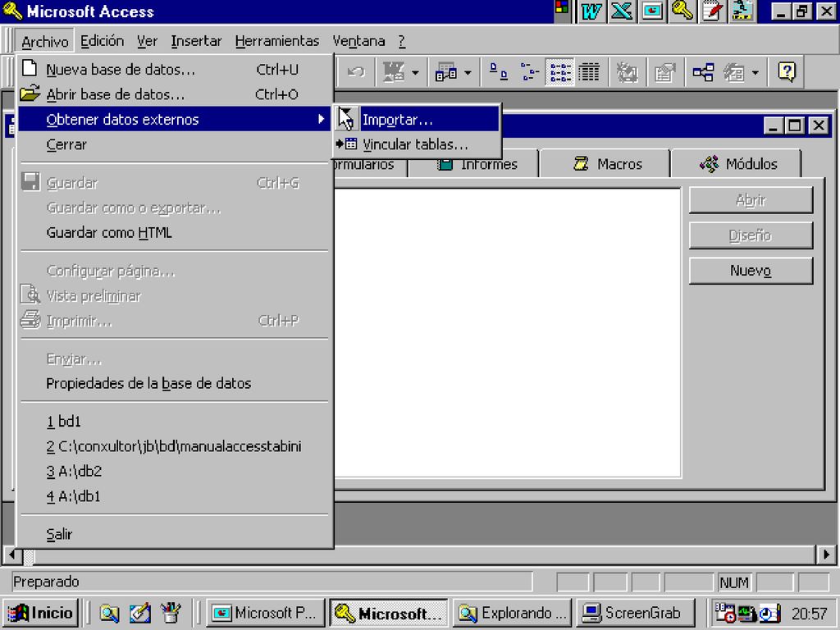Switch to Large Icons view

pos(500,72)
